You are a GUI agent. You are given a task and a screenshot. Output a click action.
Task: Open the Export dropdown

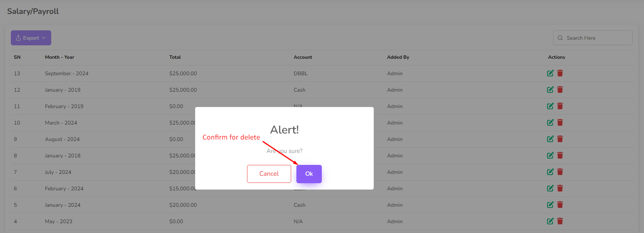(31, 38)
